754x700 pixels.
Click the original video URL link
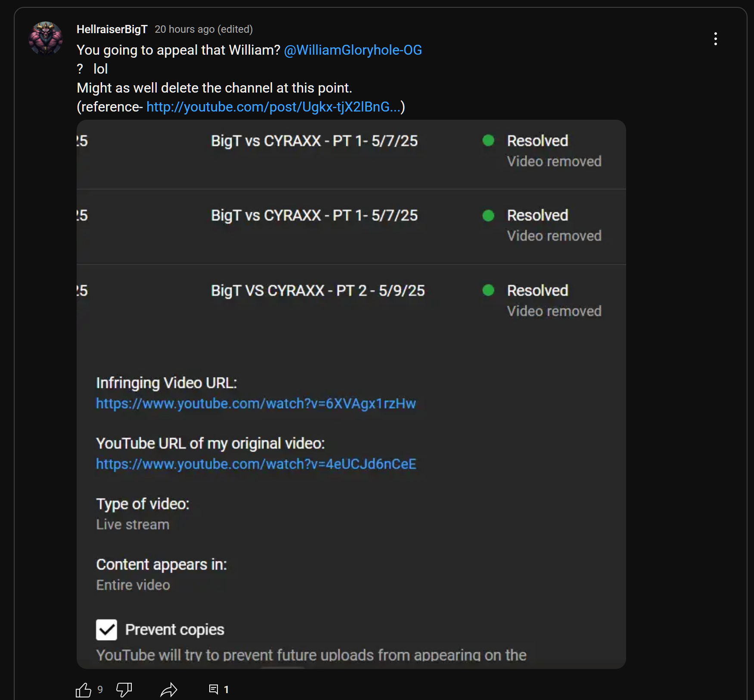(x=256, y=464)
